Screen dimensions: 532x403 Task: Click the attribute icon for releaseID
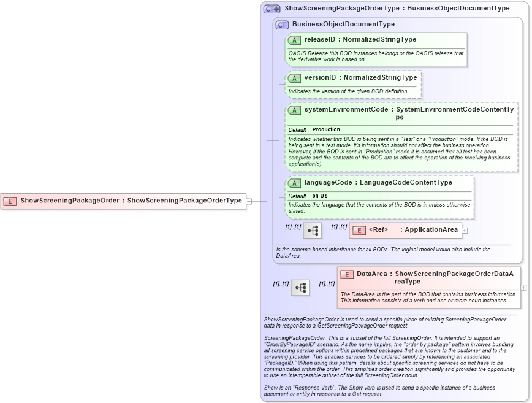[294, 39]
